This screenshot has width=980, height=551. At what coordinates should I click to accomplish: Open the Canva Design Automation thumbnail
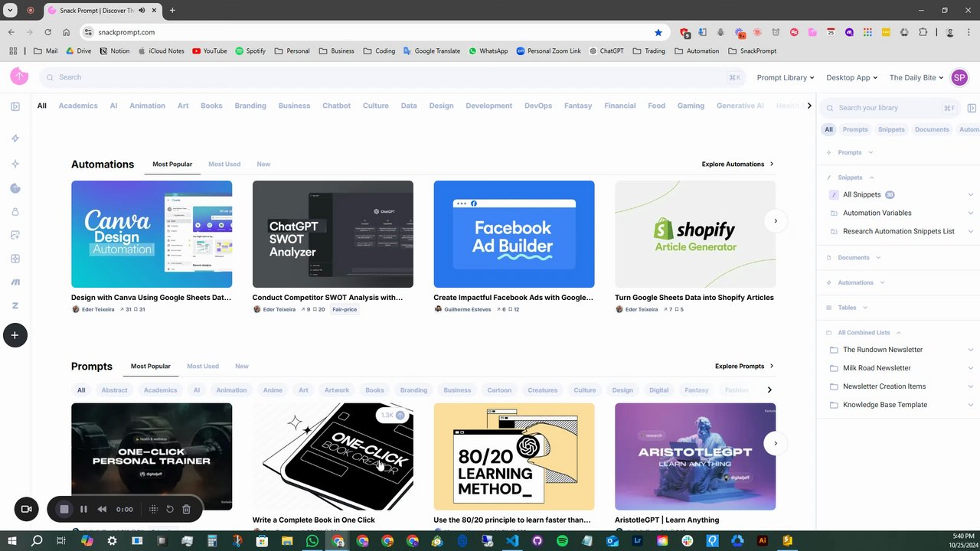[x=152, y=234]
